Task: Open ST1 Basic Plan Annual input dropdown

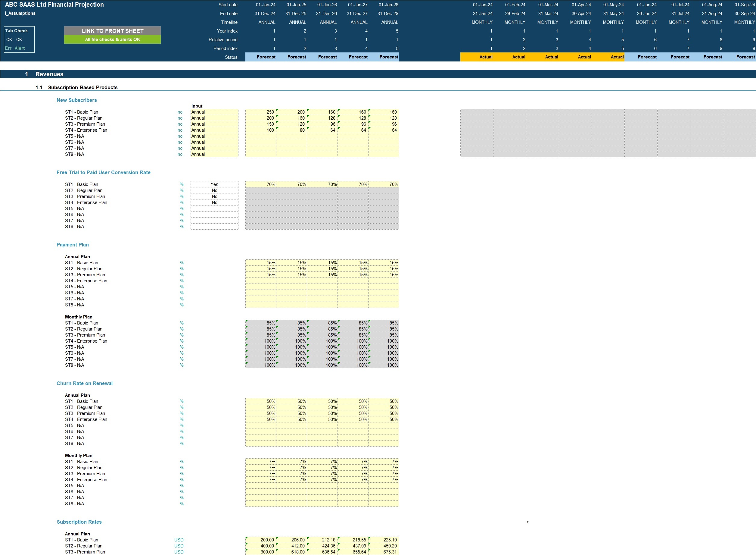Action: coord(214,112)
